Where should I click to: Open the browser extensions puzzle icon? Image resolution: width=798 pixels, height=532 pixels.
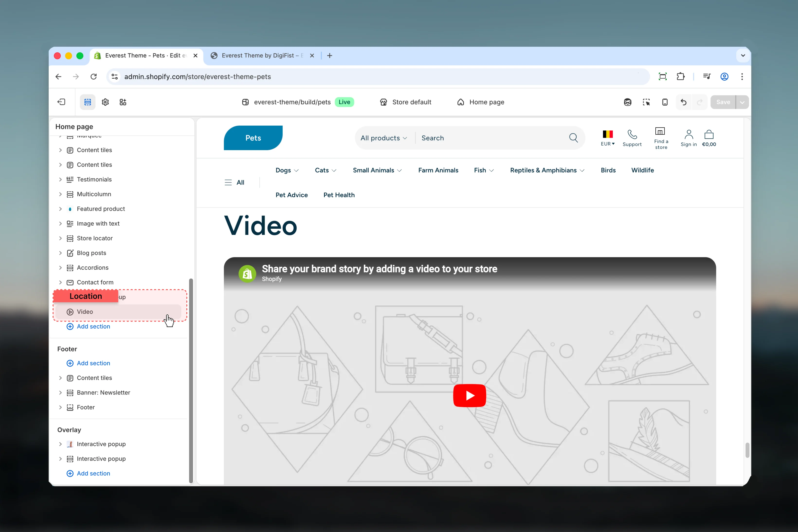(680, 77)
